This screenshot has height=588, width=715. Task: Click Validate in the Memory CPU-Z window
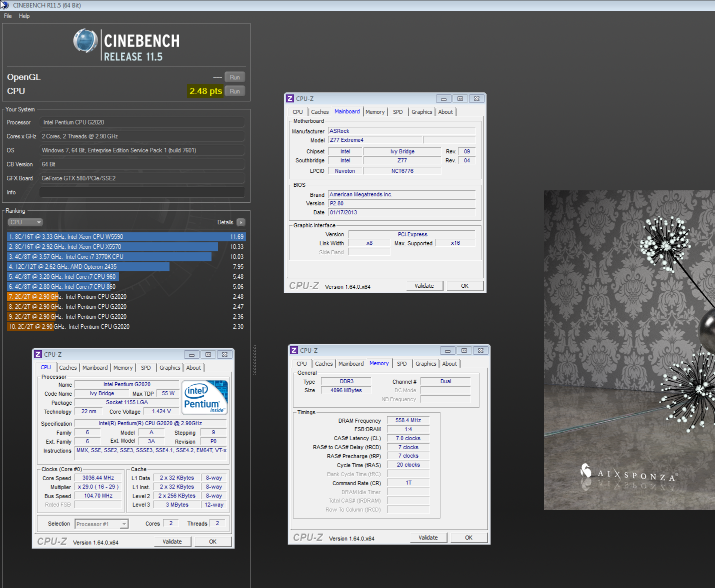tap(428, 538)
